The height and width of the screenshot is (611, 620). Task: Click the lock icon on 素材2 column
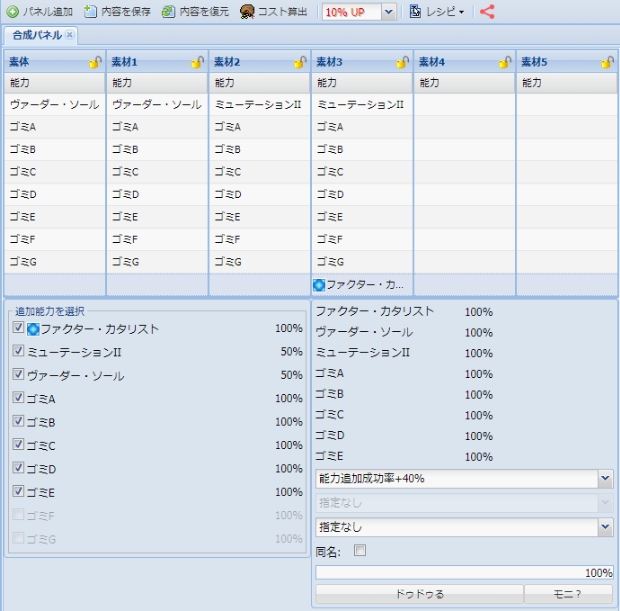tap(300, 62)
